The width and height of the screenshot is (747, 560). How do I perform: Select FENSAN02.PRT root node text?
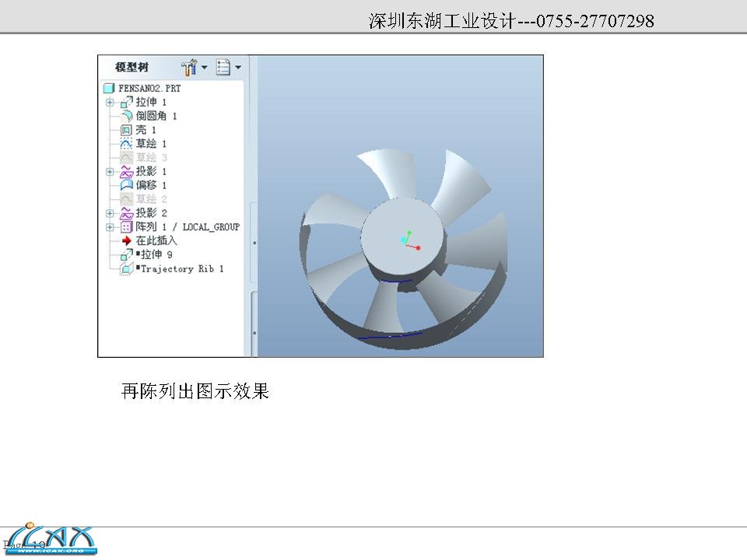click(x=149, y=88)
